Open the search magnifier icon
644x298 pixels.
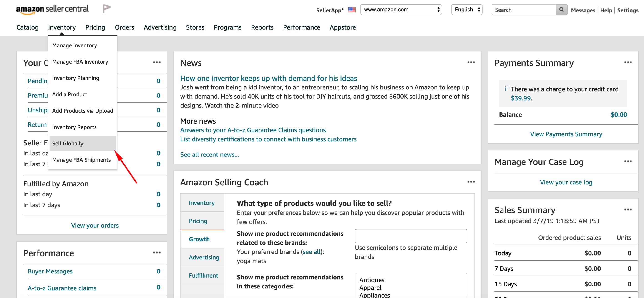561,10
